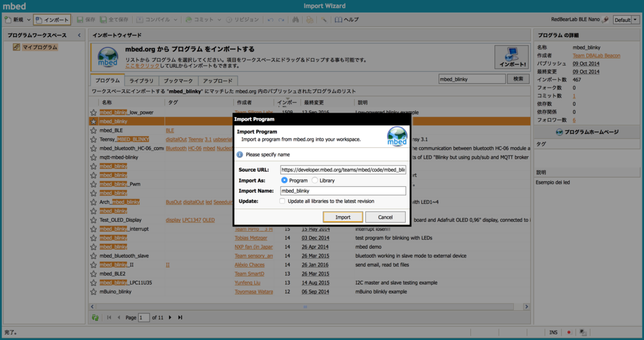Click the page number input field

click(x=144, y=317)
